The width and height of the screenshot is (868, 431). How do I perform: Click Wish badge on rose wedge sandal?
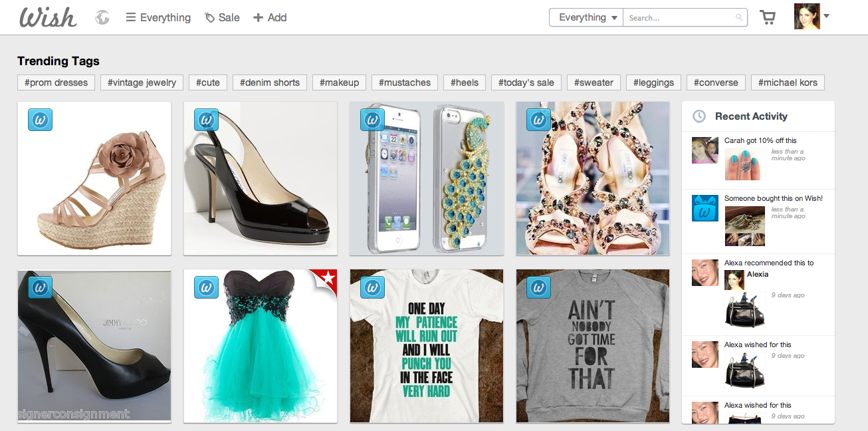[x=40, y=120]
